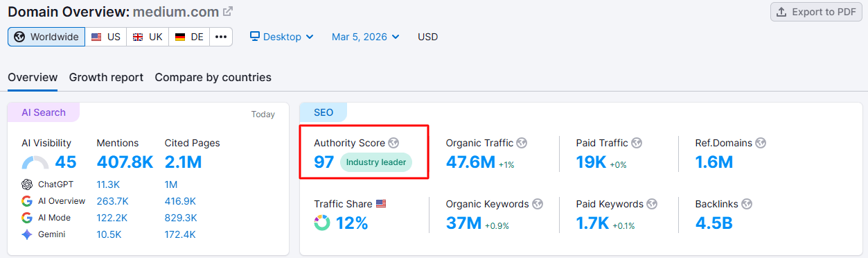Click the Paid Keywords +0.1% change
Viewport: 868px width, 258px height.
coord(623,226)
